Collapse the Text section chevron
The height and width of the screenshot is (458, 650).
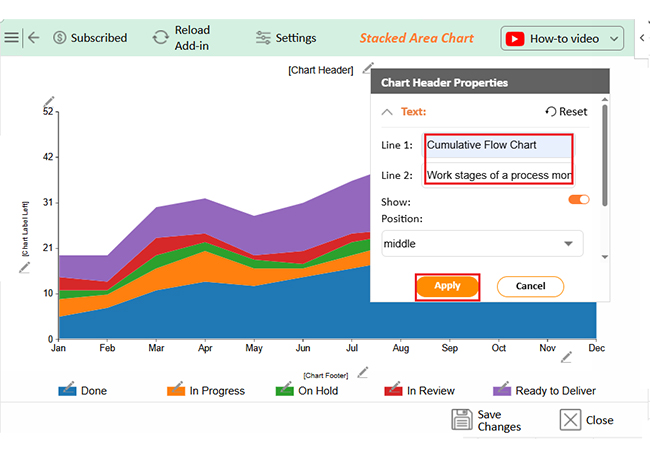pos(387,112)
